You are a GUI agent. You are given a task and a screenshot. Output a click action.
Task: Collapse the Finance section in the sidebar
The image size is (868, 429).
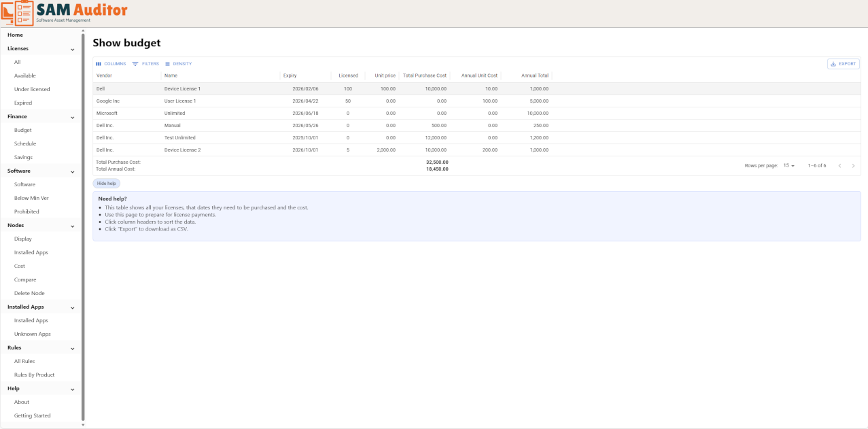(73, 116)
